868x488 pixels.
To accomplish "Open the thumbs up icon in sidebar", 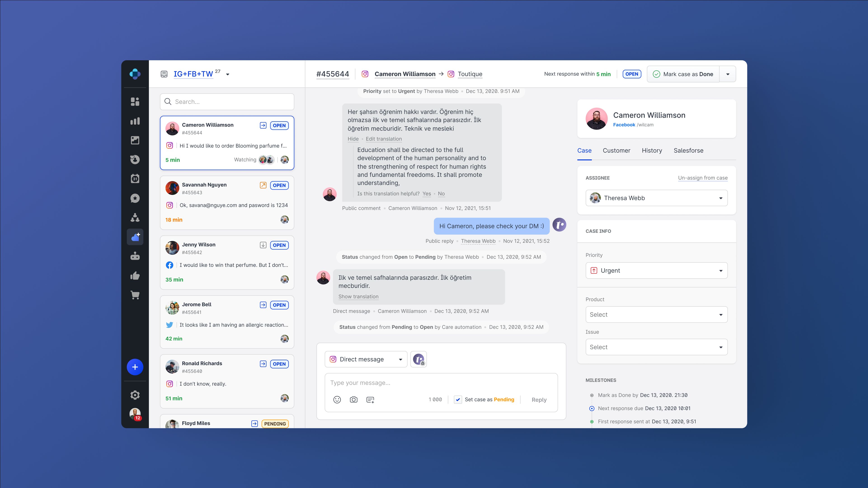I will [135, 276].
